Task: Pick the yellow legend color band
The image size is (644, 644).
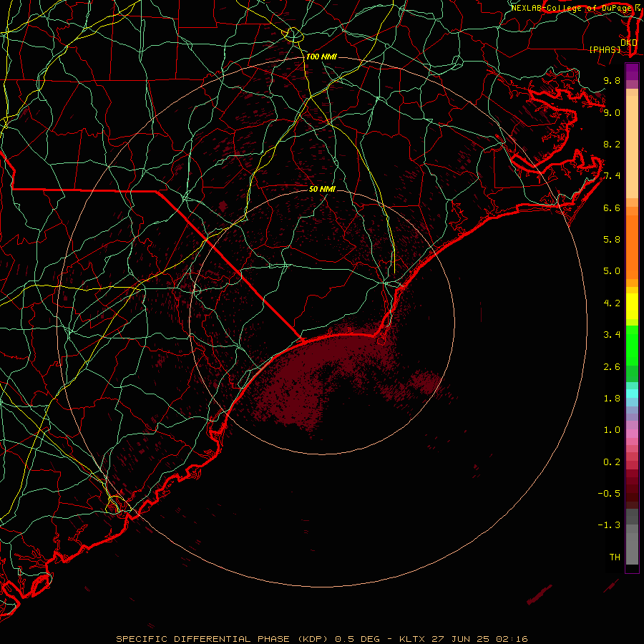Action: point(632,306)
